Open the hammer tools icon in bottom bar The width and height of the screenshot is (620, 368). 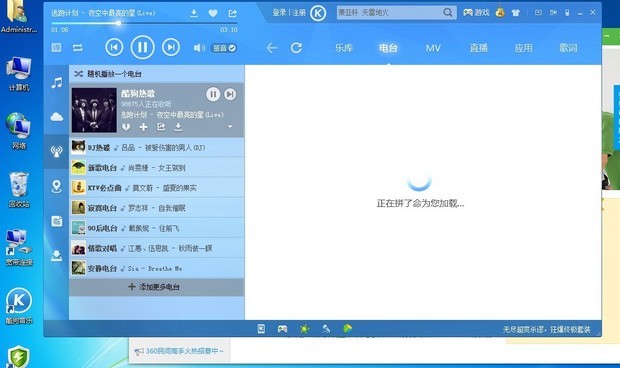tap(326, 328)
